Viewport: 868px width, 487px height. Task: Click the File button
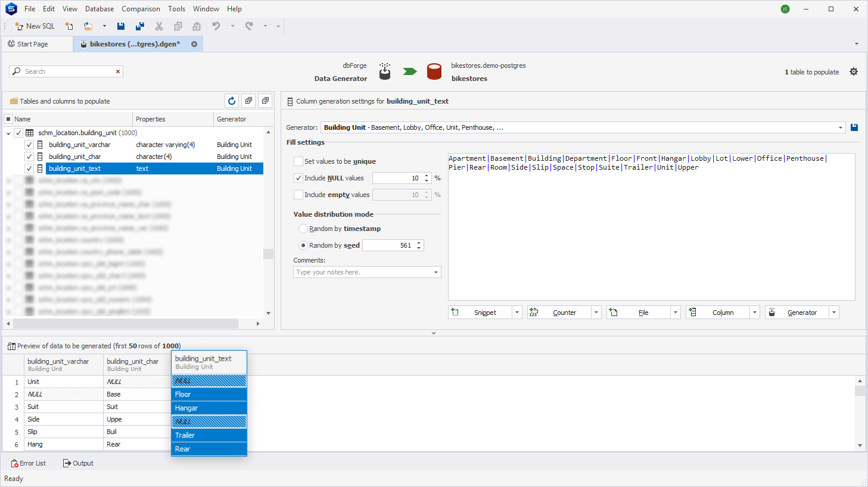(x=639, y=313)
